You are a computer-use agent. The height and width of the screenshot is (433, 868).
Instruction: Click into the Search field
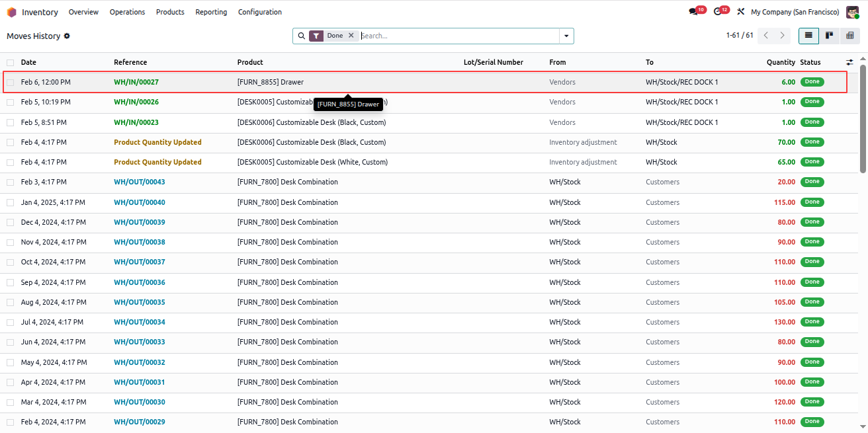point(458,36)
